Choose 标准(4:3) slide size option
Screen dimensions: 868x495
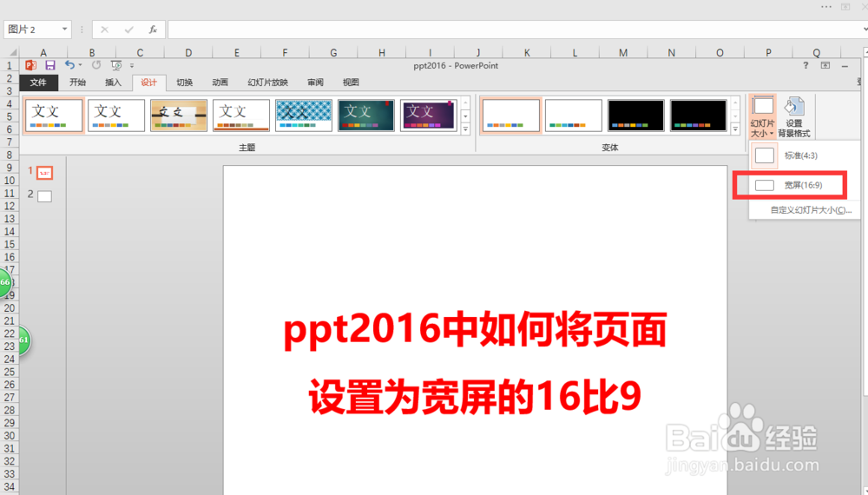pos(803,155)
